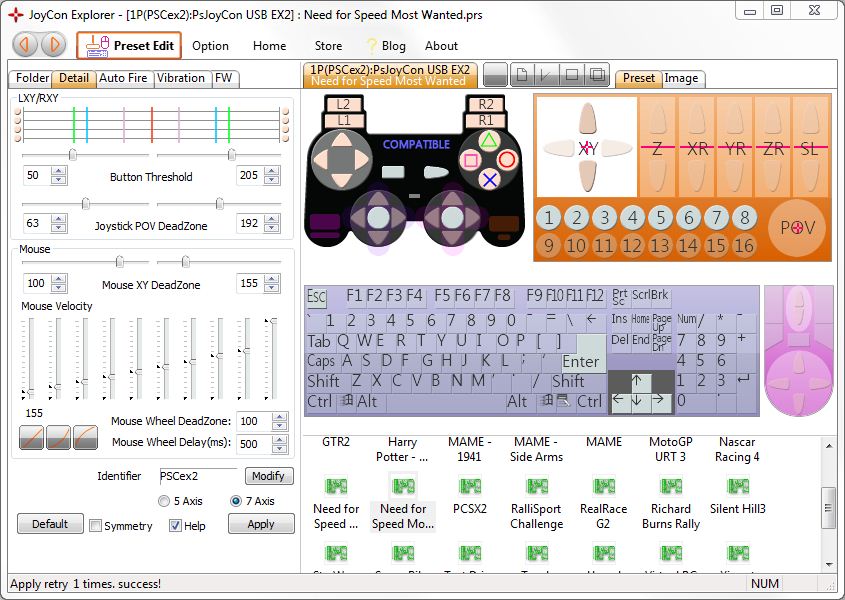Adjust the left Joystick POV DeadZone 63 spinner
Image resolution: width=845 pixels, height=600 pixels.
[59, 223]
